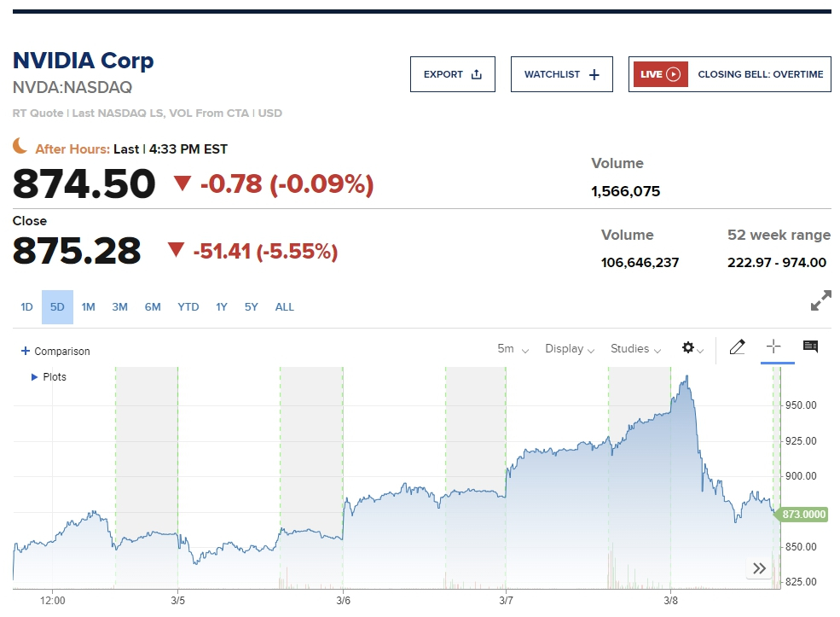Click the plus icon beside Comparison
Screen dimensions: 840x617
click(x=26, y=352)
